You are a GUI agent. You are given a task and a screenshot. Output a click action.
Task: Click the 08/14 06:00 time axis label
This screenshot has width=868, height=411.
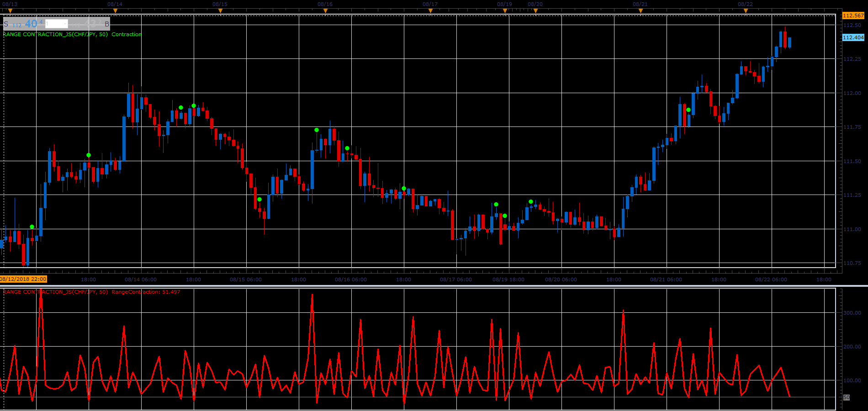[141, 279]
